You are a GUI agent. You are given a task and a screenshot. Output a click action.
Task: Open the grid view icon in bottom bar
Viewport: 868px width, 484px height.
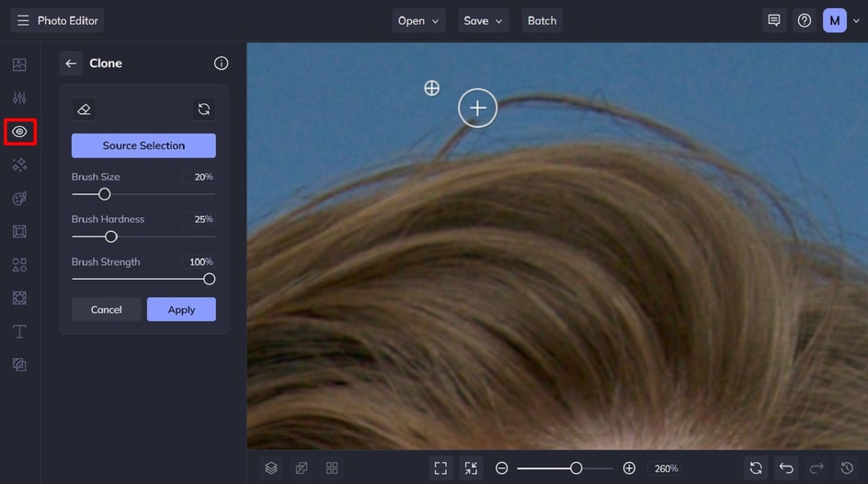pos(332,468)
